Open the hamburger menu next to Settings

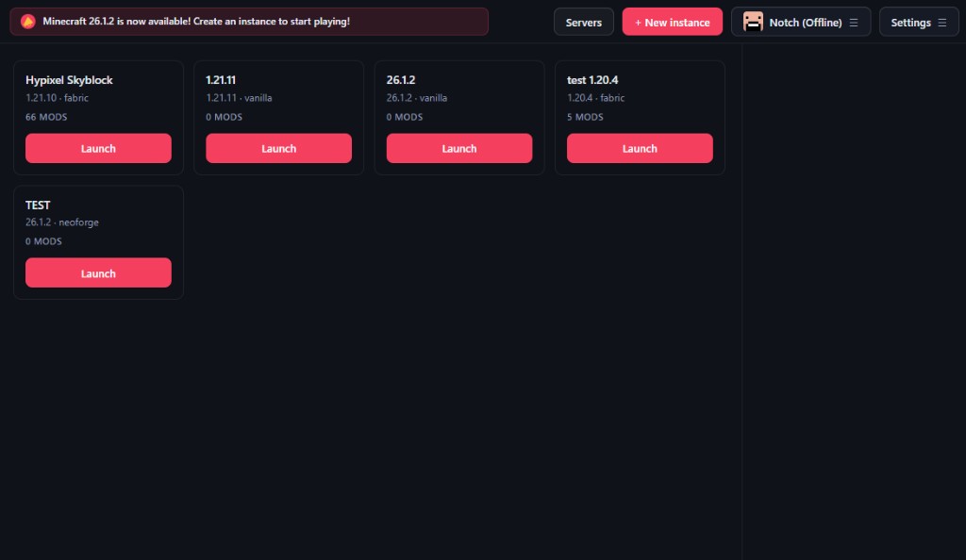[x=942, y=22]
